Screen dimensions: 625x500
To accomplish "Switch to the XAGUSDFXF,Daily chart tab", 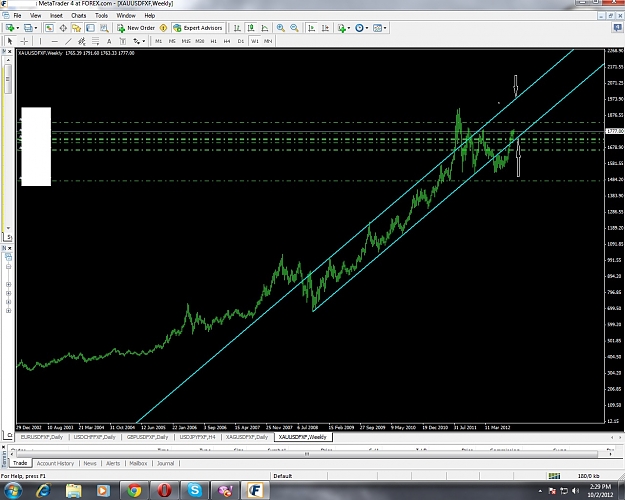I will 247,437.
